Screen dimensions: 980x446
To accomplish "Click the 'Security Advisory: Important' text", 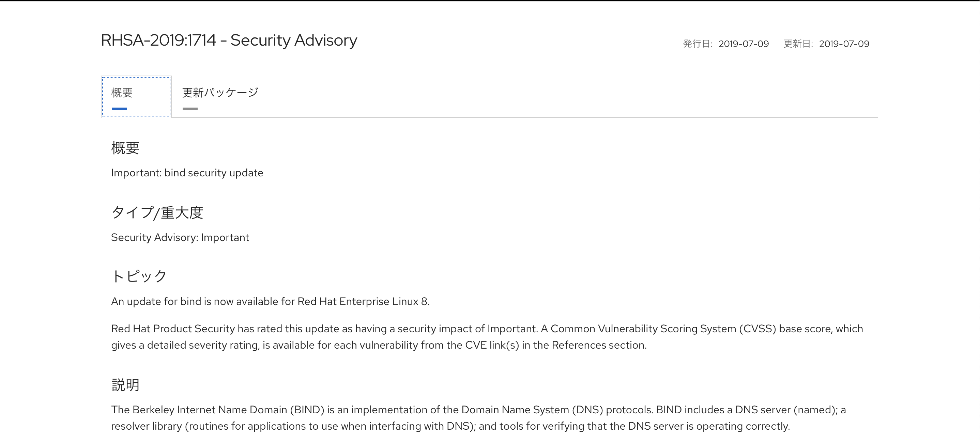I will [180, 238].
